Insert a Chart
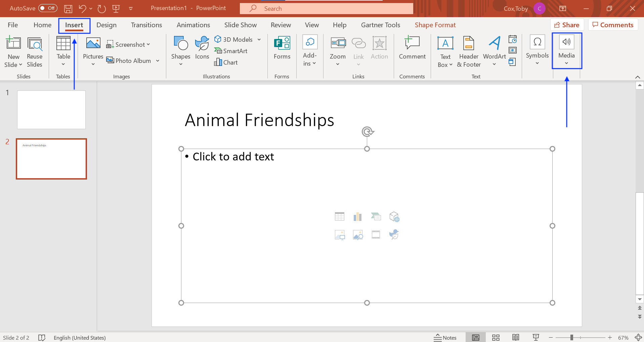This screenshot has height=342, width=644. pos(226,62)
